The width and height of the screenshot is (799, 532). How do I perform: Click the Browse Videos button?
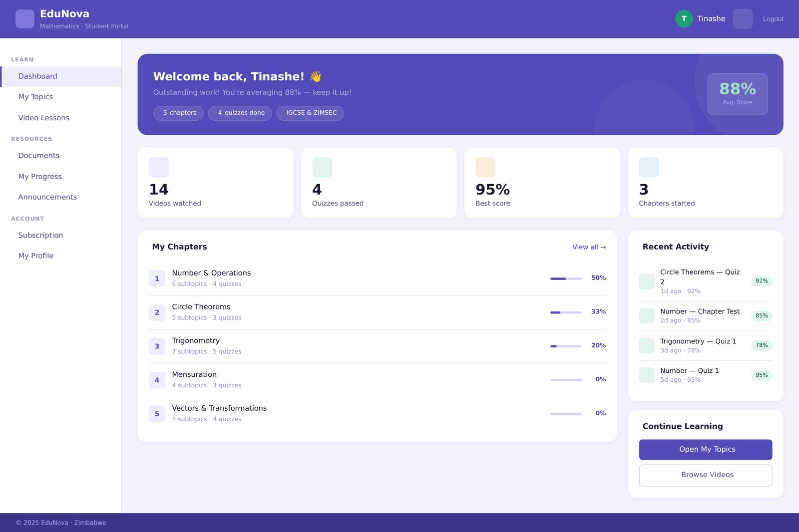(706, 476)
